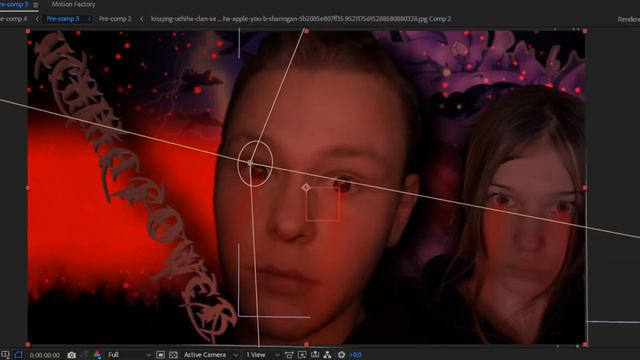Open the Fast Previews icon

(x=302, y=355)
